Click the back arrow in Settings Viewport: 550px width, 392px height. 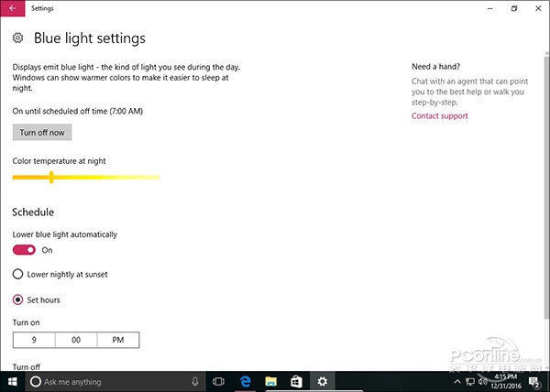[12, 8]
